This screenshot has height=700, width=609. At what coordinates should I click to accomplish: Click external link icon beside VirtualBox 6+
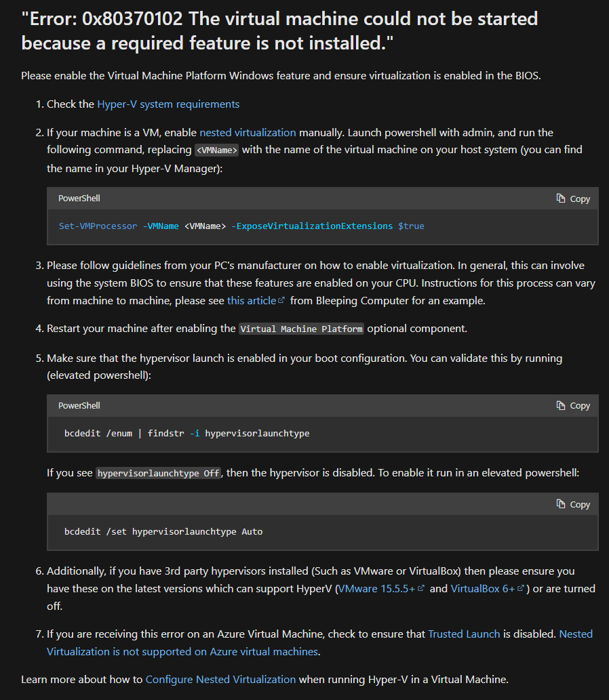click(x=520, y=588)
